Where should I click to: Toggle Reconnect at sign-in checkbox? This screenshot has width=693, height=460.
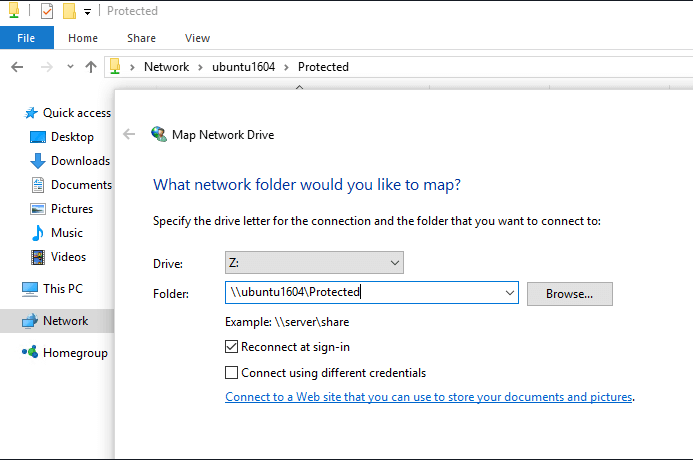pos(232,347)
